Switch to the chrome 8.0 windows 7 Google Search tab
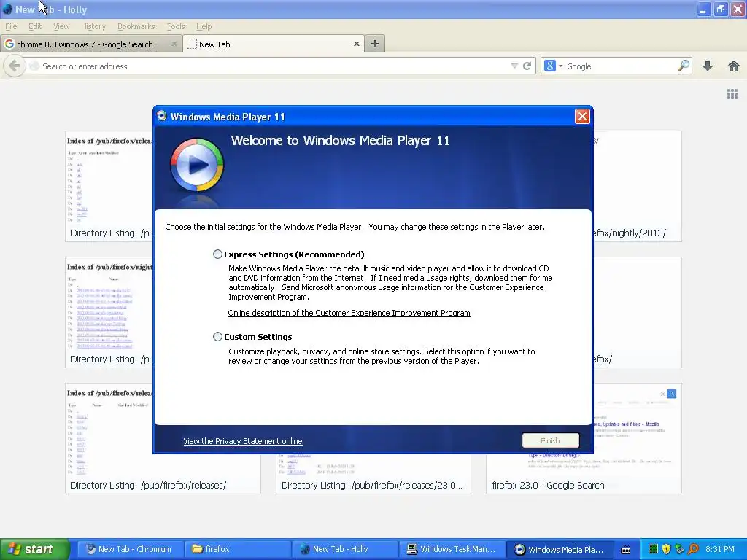The height and width of the screenshot is (560, 747). (x=91, y=44)
